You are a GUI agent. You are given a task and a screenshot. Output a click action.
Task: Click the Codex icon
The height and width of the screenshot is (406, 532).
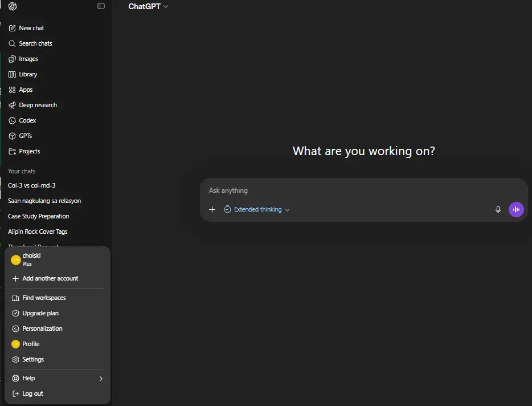12,121
